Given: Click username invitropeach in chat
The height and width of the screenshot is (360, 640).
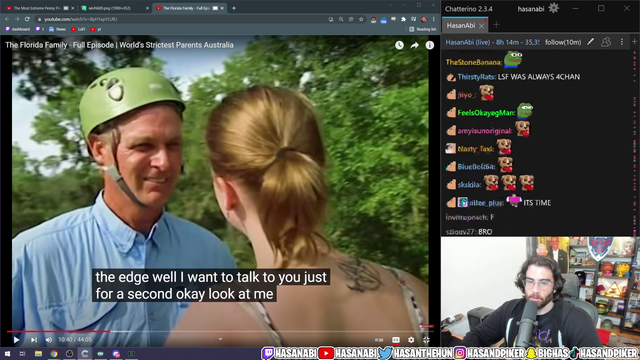Looking at the screenshot, I should (467, 217).
